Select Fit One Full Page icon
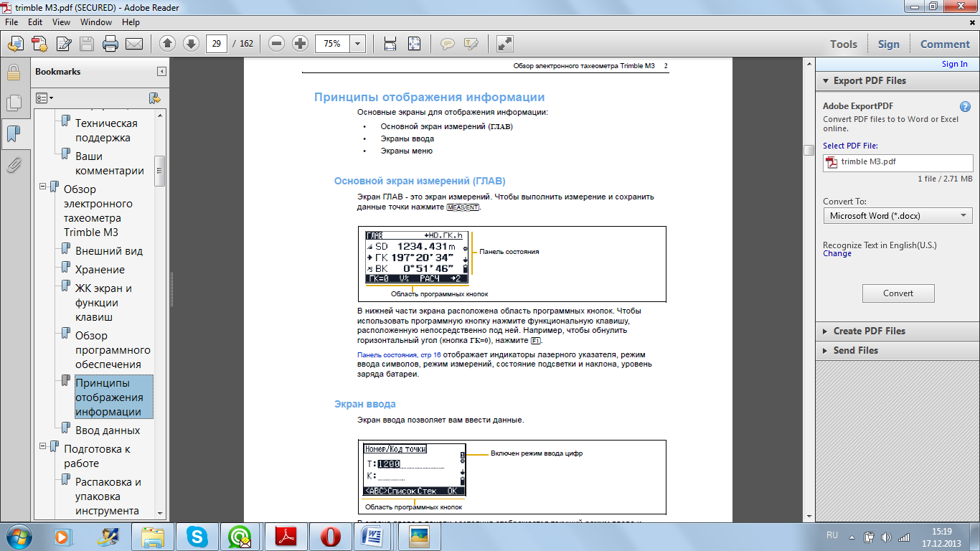This screenshot has width=980, height=551. tap(414, 44)
